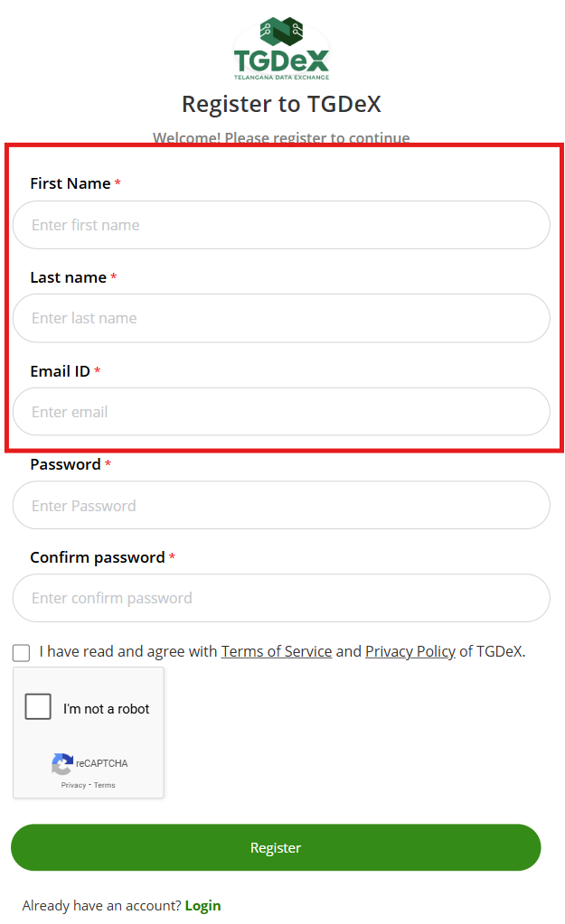
Task: Click the TGDeX logo at top
Action: pyautogui.click(x=281, y=49)
